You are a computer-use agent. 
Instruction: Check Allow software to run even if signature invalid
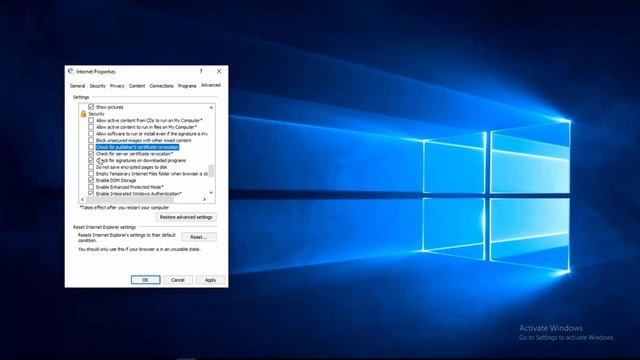[91, 133]
